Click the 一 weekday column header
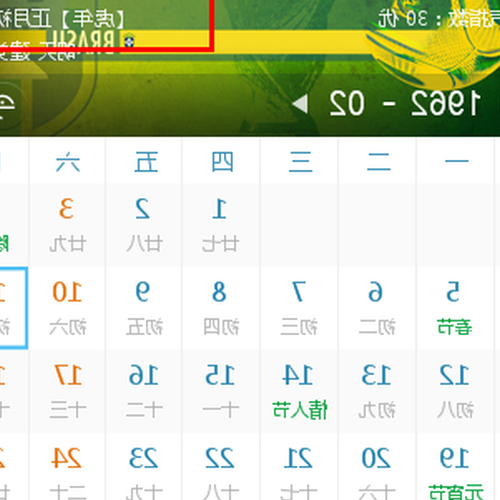Image resolution: width=500 pixels, height=500 pixels. coord(457,161)
